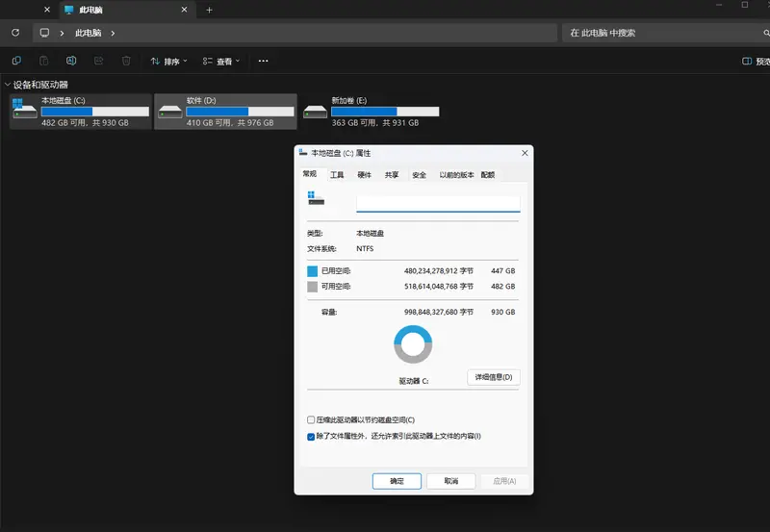Image resolution: width=770 pixels, height=532 pixels.
Task: Select the local disk C: drive icon
Action: coord(25,109)
